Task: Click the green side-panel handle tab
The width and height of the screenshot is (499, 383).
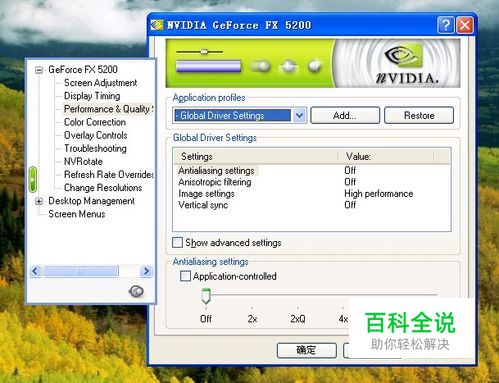Action: tap(33, 180)
